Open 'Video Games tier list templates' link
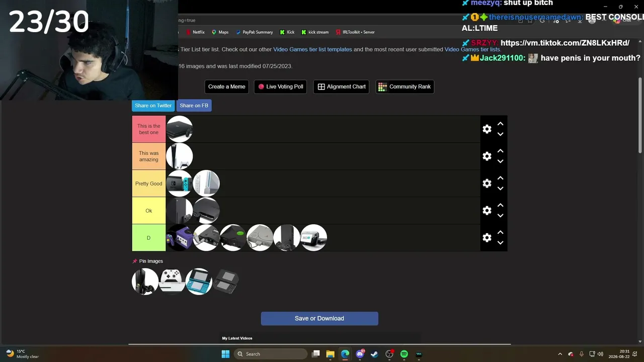 (312, 49)
